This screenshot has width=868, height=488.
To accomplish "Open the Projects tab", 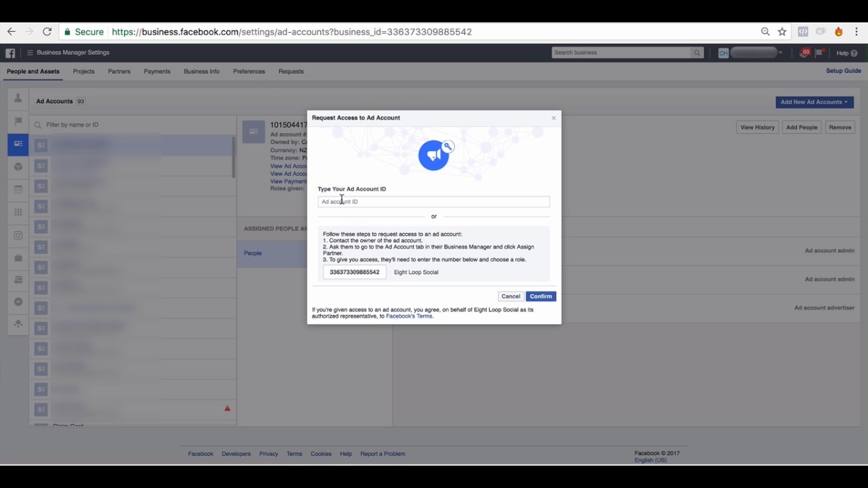I will tap(83, 71).
